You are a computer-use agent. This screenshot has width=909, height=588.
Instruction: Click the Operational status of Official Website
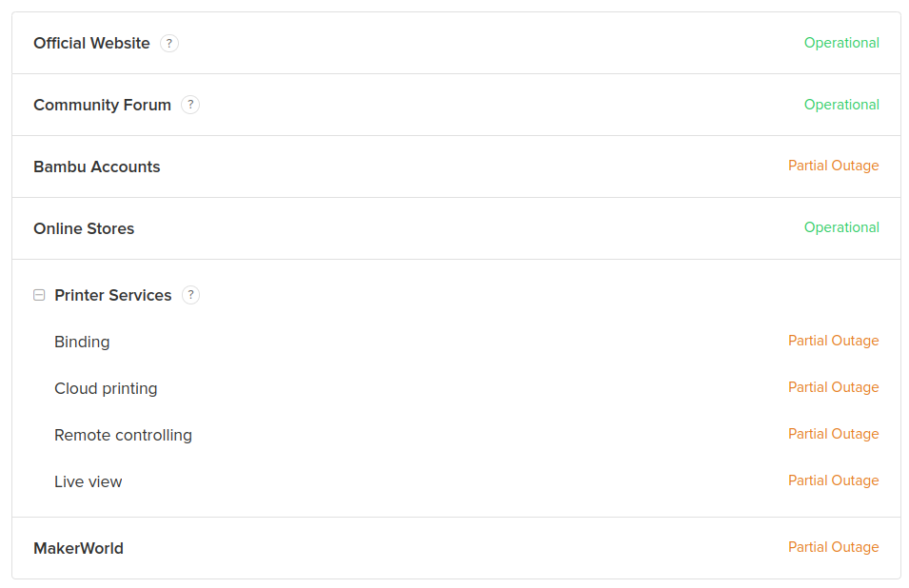click(841, 43)
